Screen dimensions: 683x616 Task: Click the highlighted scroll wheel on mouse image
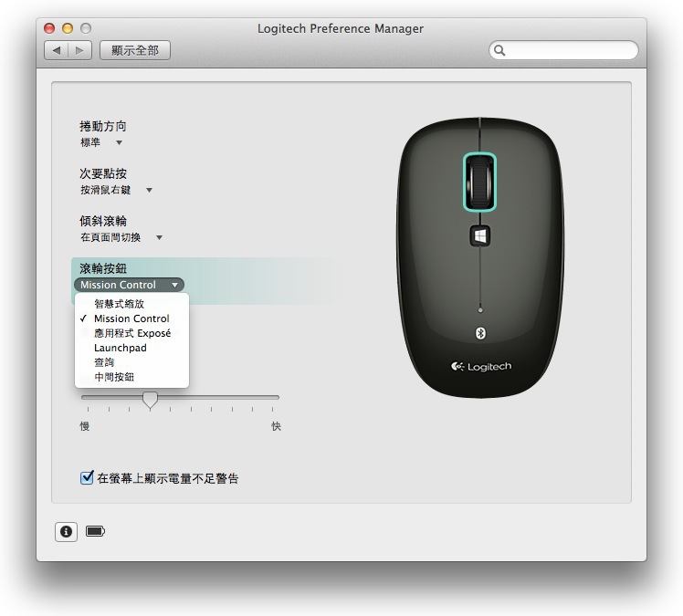pos(479,182)
